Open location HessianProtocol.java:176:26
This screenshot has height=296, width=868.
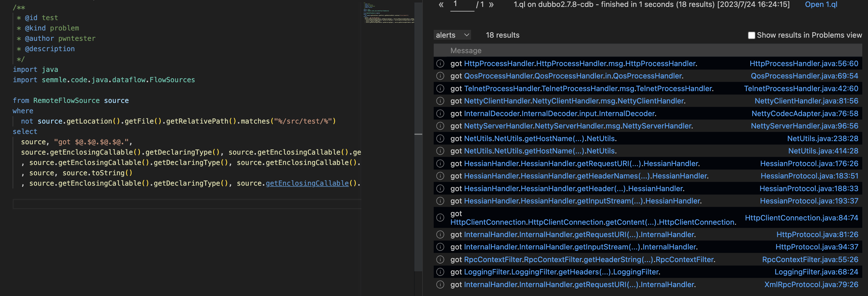tap(809, 164)
